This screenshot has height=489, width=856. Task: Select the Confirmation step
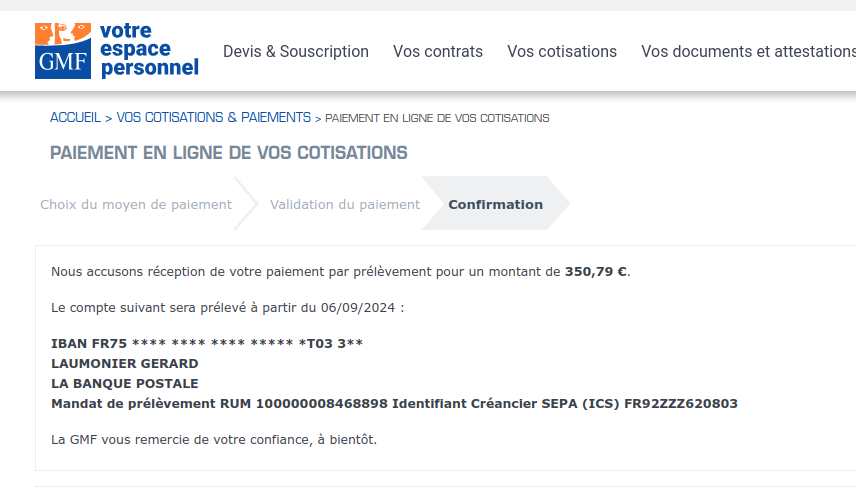point(496,204)
